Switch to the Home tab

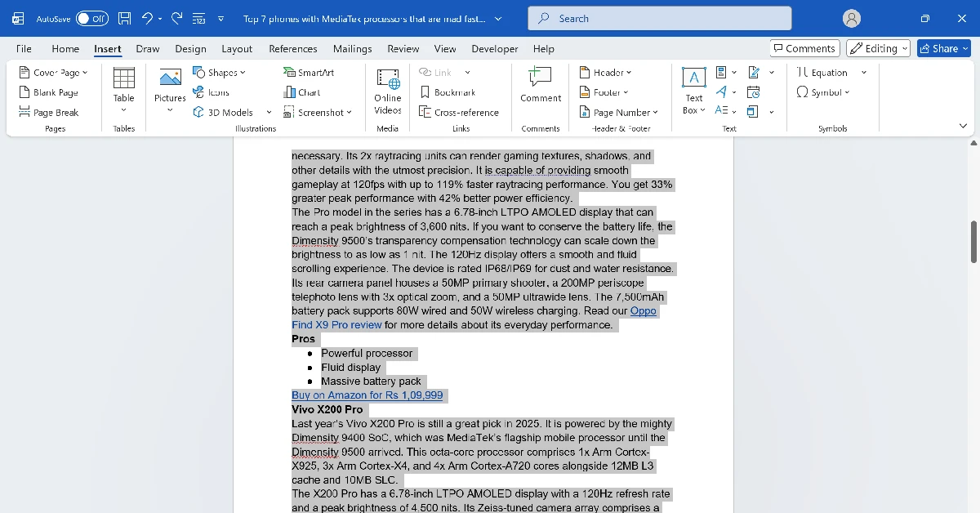(x=65, y=48)
